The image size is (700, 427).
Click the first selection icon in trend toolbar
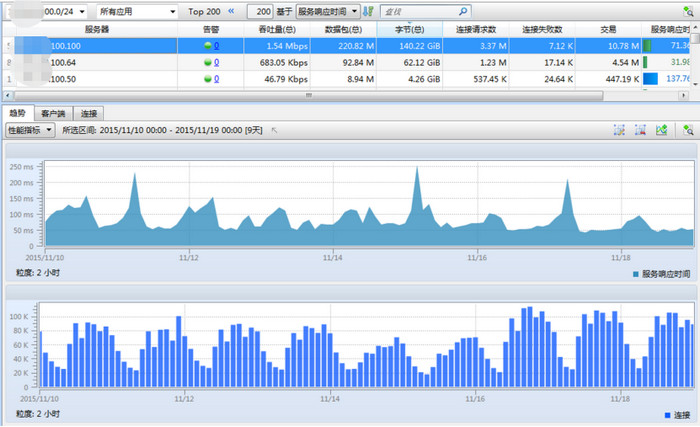click(x=620, y=130)
